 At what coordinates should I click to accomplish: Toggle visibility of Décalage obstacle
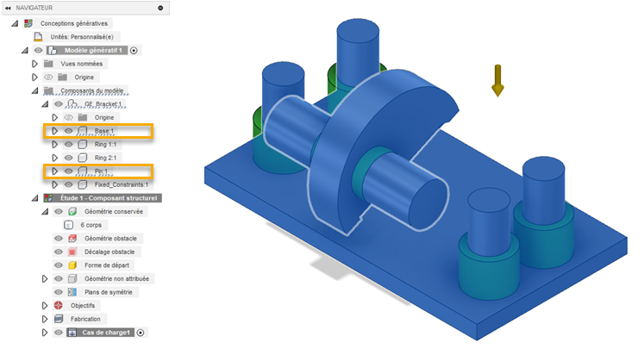click(59, 252)
